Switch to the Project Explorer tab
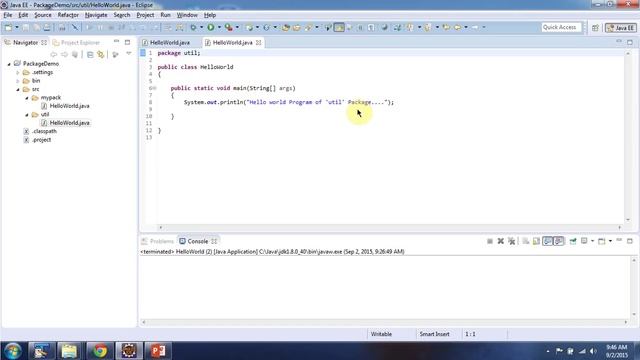640x360 pixels. [76, 42]
